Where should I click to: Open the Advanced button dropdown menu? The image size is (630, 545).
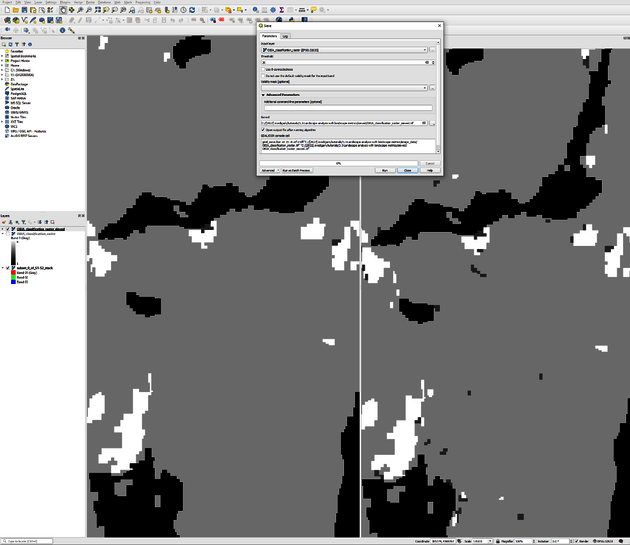270,170
